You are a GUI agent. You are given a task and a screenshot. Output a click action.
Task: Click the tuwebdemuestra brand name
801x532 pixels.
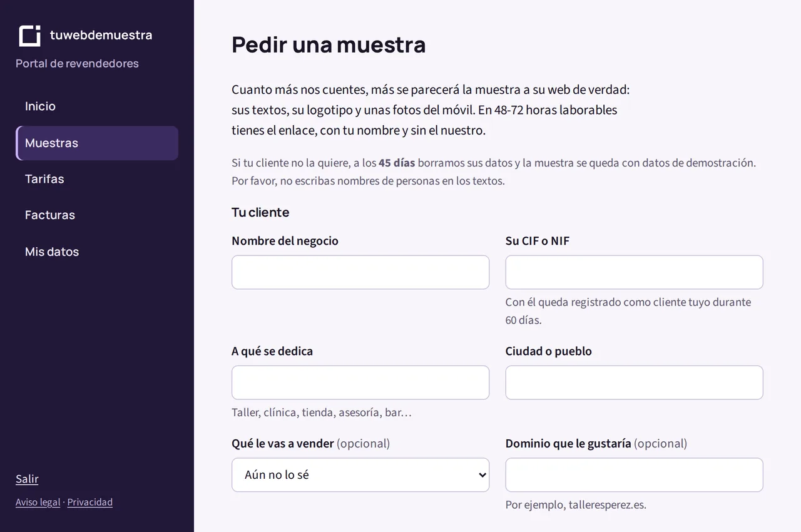[101, 35]
